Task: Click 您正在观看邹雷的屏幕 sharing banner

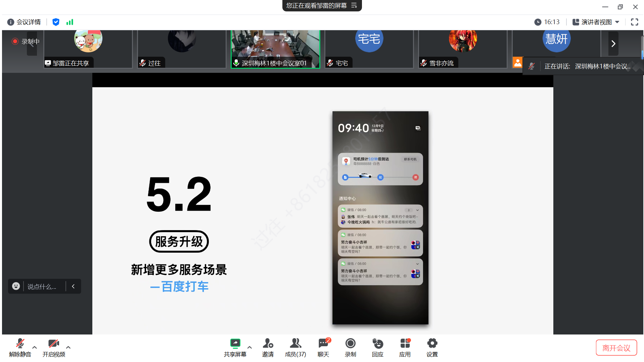Action: [x=322, y=5]
